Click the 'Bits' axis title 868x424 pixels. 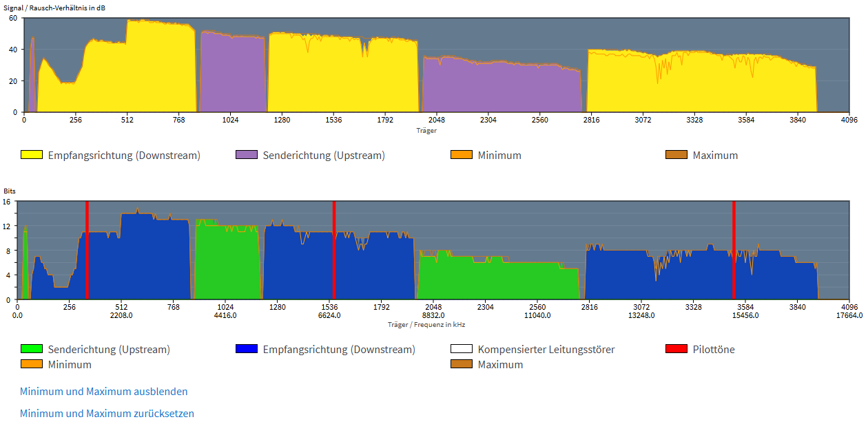10,191
